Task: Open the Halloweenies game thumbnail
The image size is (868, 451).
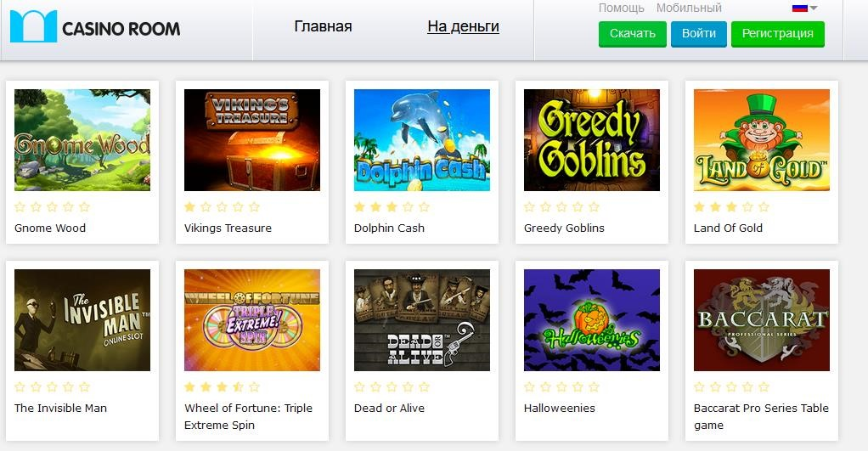Action: click(592, 320)
